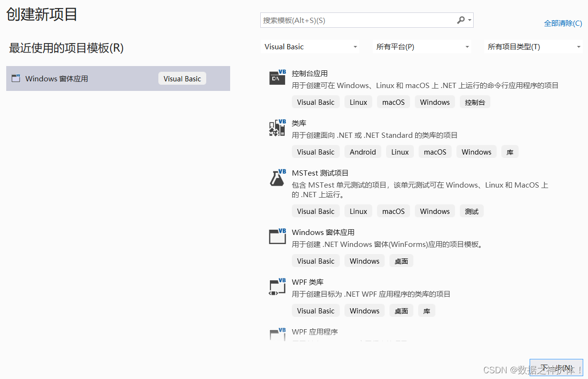Expand the search options arrow
The image size is (588, 379).
pos(470,20)
